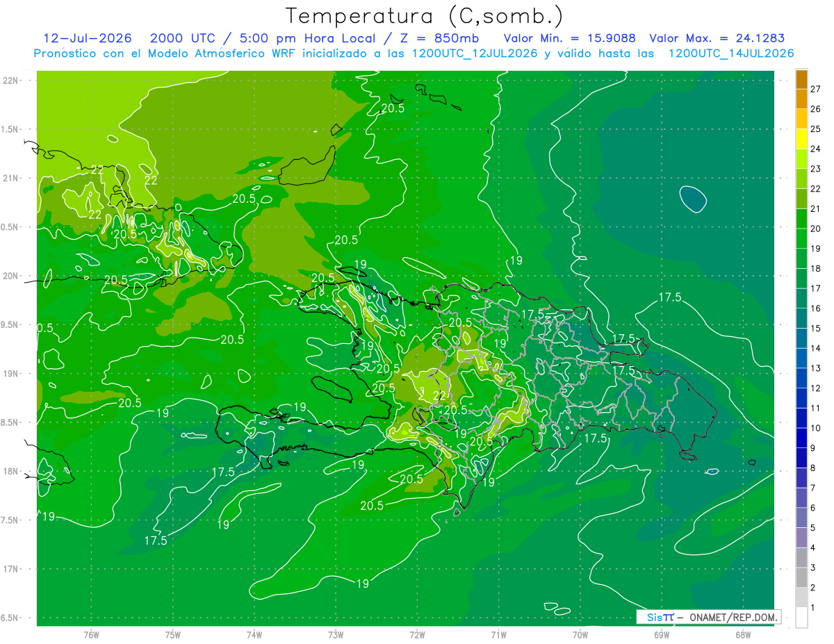Click the SisTT – ONAMET/REP.DOM. logo box
Screen dimensions: 834x644
[x=708, y=617]
